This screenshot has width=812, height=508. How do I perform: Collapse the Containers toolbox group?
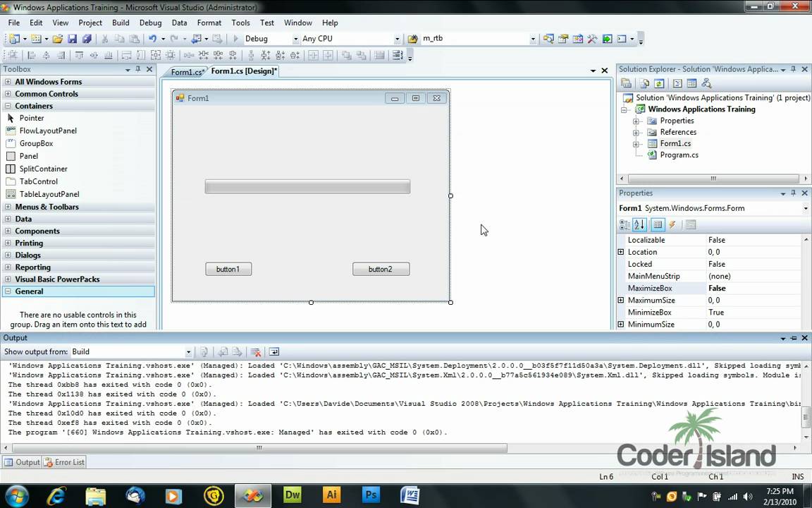point(8,106)
